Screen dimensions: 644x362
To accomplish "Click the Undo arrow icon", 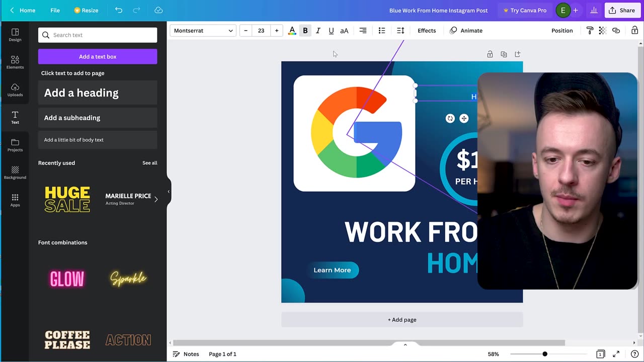I will pyautogui.click(x=118, y=10).
